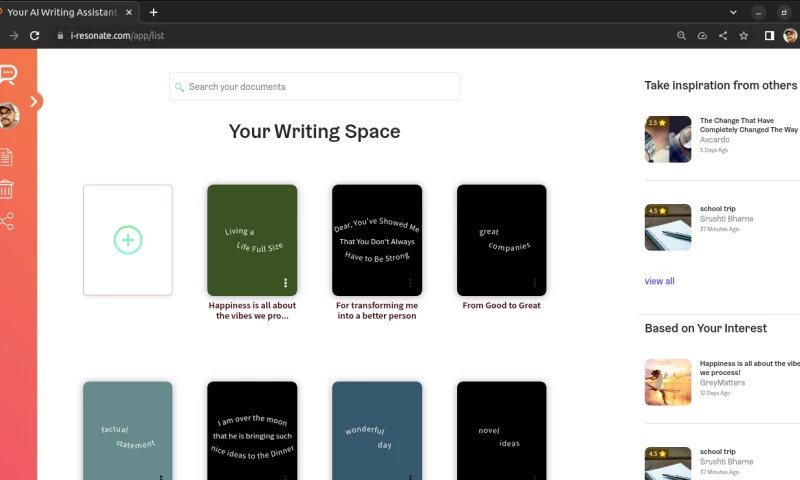
Task: Click the view all link
Action: pos(659,281)
